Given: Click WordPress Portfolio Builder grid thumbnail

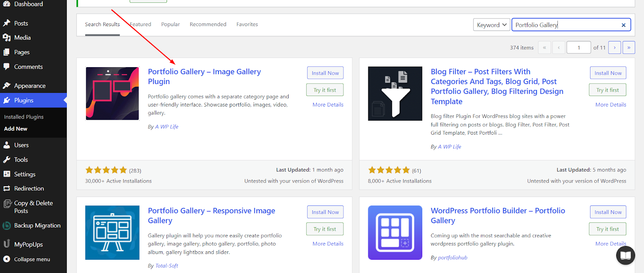Looking at the screenshot, I should point(395,232).
